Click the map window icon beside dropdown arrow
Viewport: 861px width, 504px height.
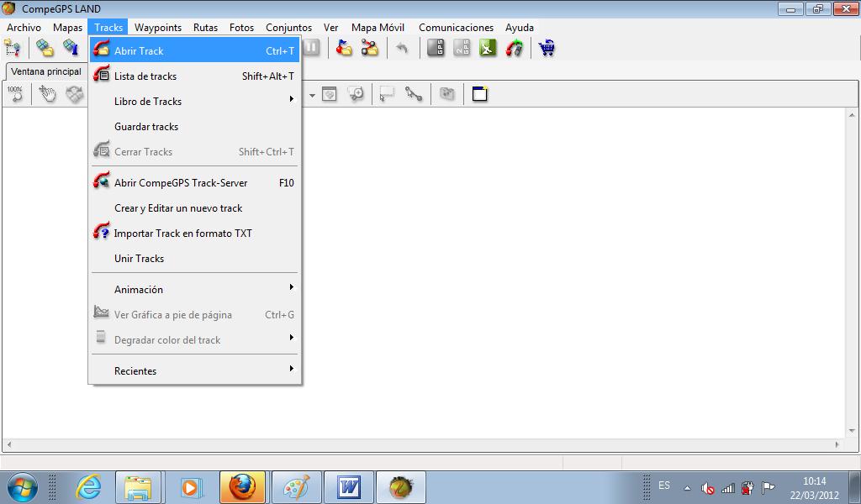(330, 94)
